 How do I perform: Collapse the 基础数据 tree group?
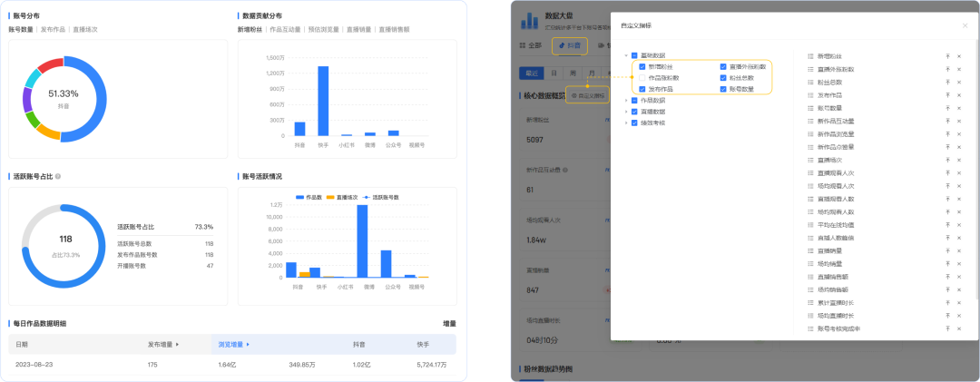[x=626, y=55]
